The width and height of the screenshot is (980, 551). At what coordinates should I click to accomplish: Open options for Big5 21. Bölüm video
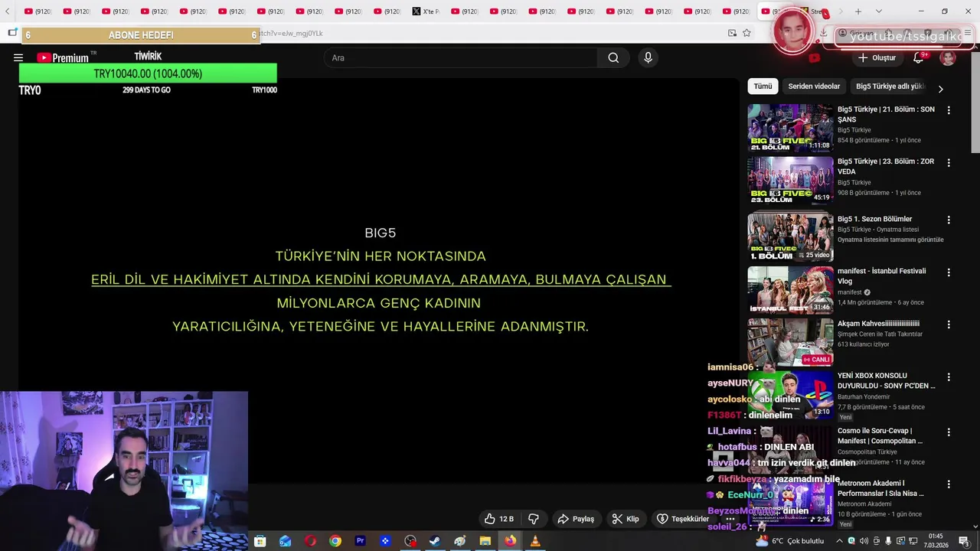[x=949, y=110]
